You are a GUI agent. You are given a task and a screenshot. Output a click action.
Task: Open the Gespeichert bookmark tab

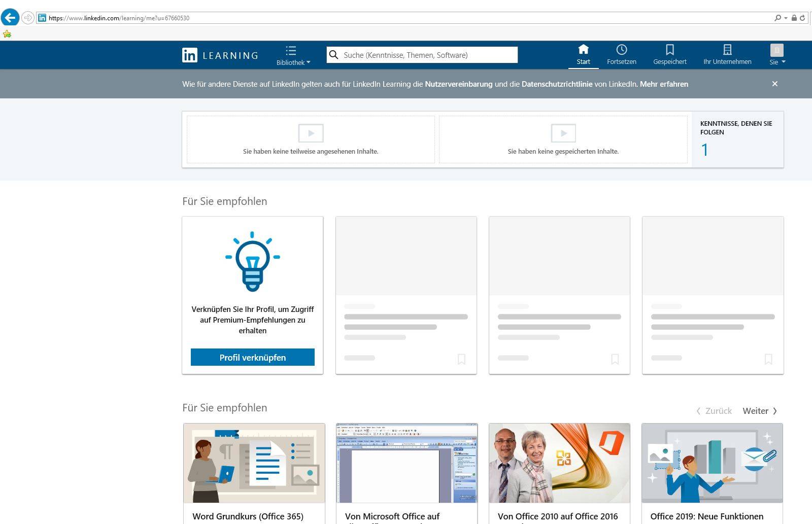click(x=669, y=55)
